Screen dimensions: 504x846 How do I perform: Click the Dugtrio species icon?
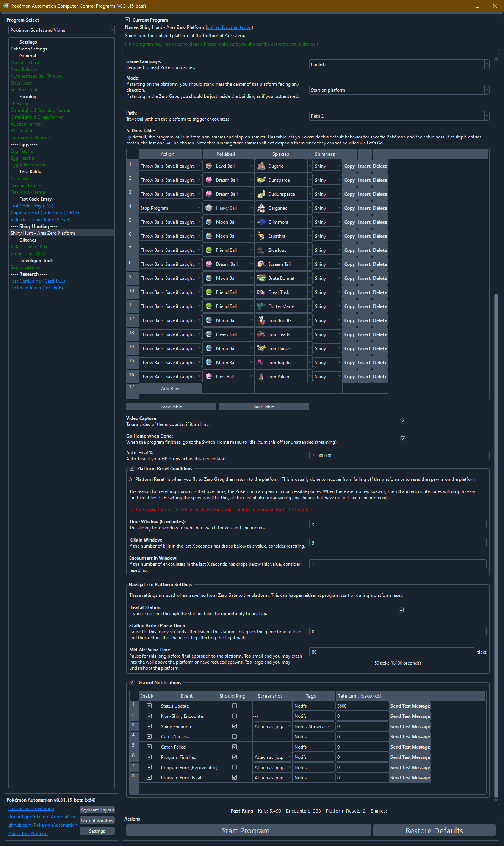[x=261, y=166]
